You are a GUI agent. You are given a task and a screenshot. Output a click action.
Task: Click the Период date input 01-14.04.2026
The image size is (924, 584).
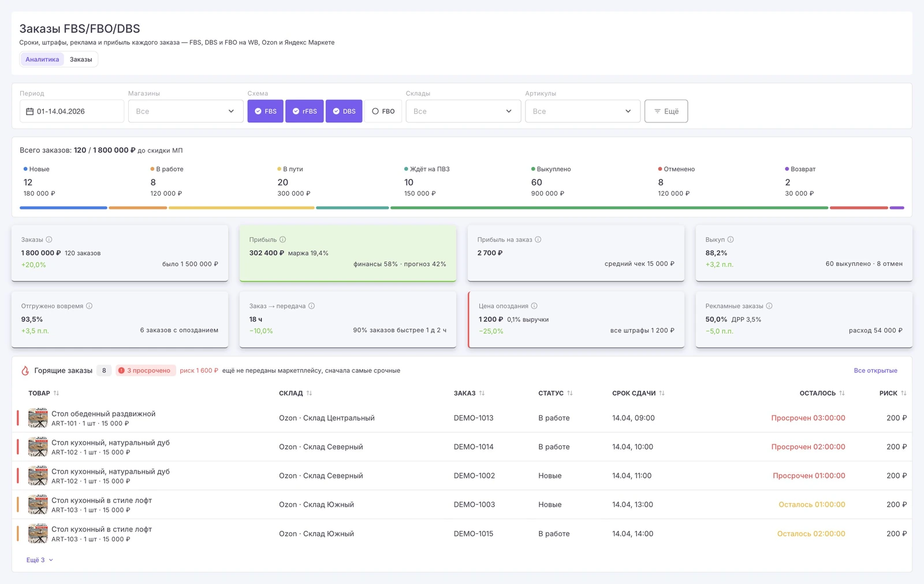coord(72,111)
